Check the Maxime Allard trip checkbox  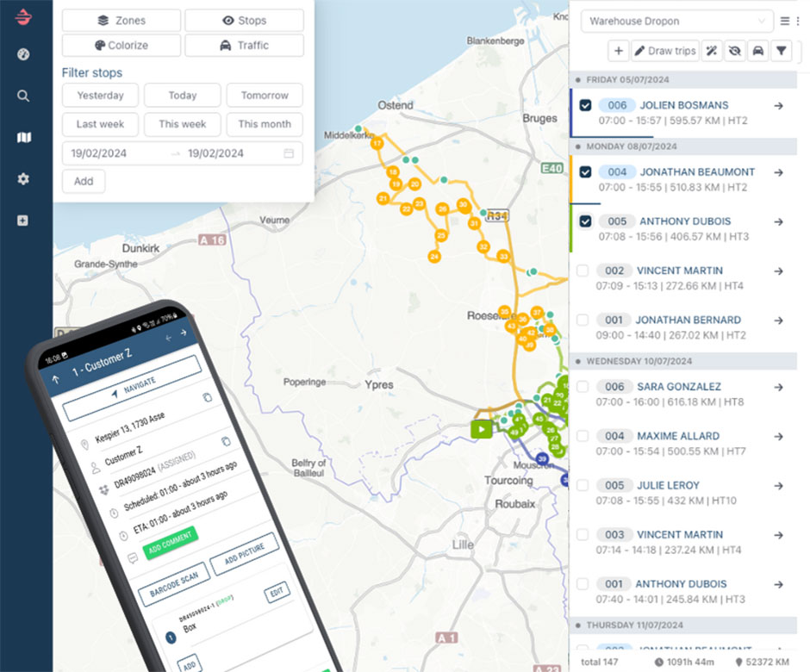click(583, 437)
